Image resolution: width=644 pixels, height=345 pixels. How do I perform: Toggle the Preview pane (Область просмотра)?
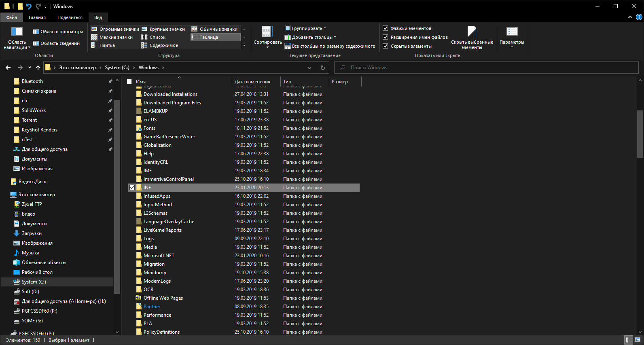click(58, 32)
